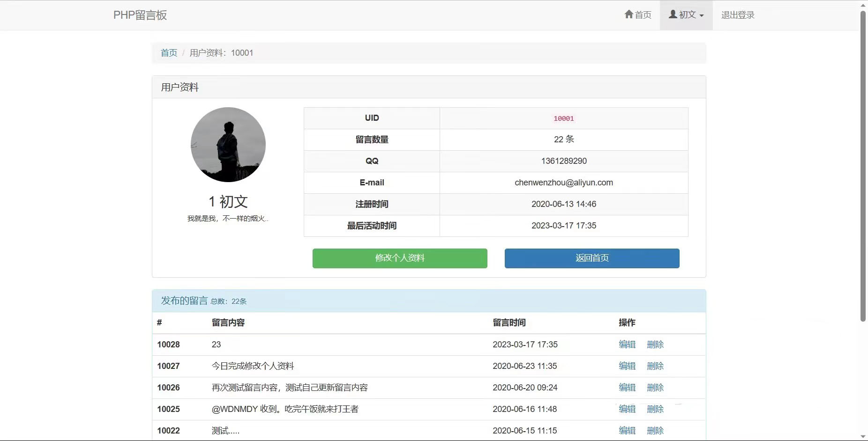
Task: Click the page vertical scrollbar thumb
Action: click(863, 164)
